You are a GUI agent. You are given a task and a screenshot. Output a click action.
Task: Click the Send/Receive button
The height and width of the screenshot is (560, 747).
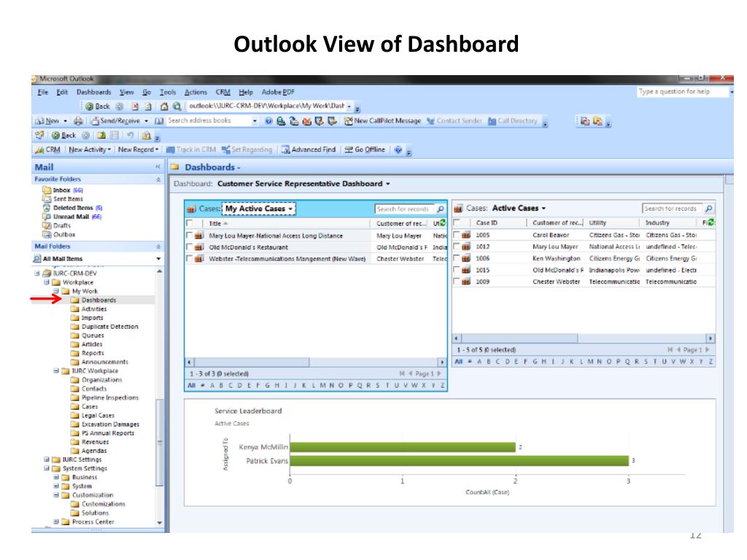(119, 121)
